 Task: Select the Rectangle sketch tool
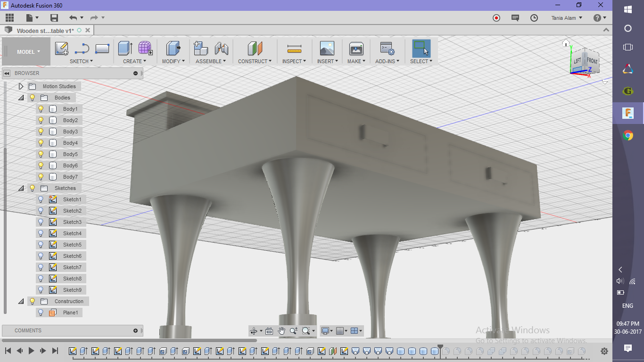102,48
